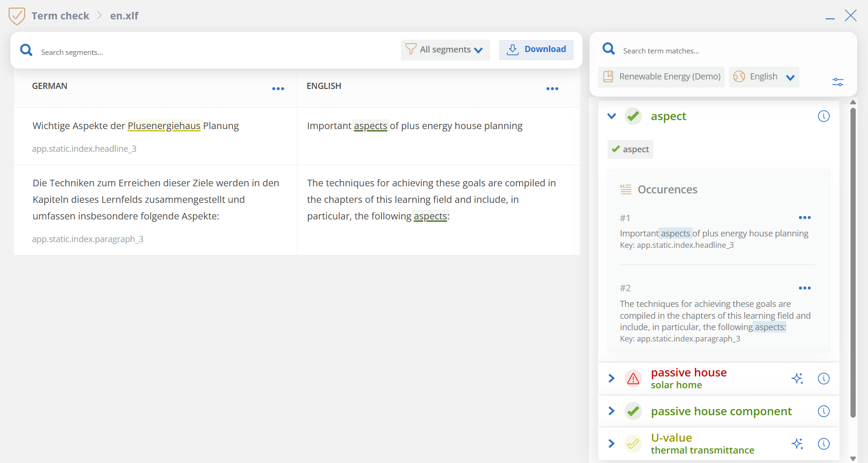Viewport: 868px width, 463px height.
Task: Open the English language dropdown
Action: 764,77
